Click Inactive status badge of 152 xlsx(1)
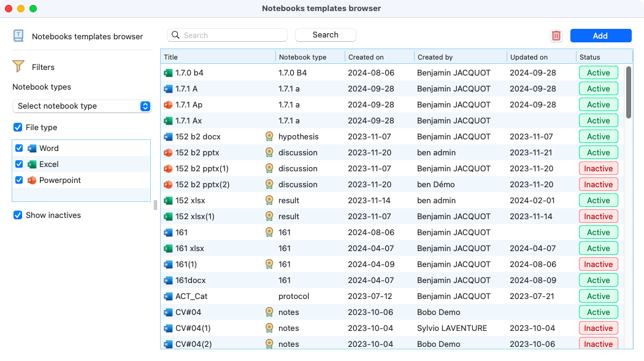The image size is (644, 361). coord(599,216)
